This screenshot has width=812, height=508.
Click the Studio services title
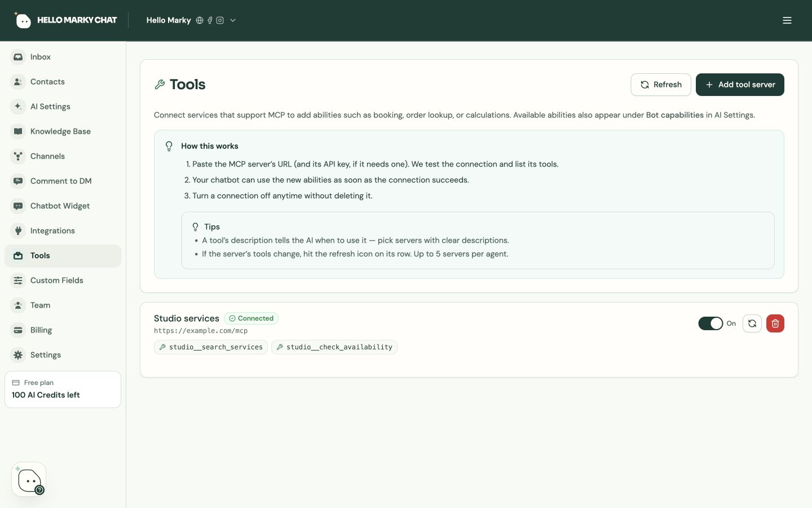click(x=187, y=318)
